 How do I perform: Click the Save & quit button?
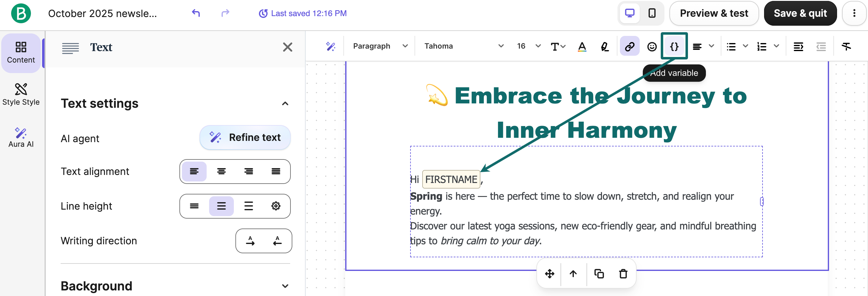pos(800,13)
